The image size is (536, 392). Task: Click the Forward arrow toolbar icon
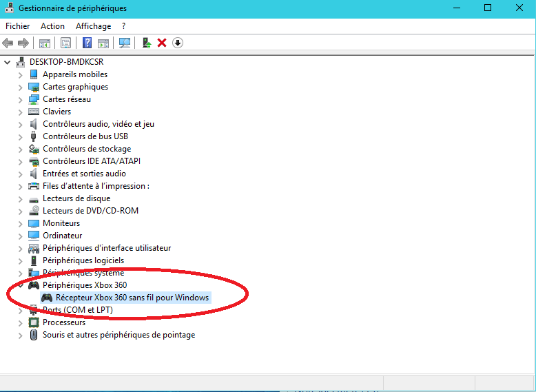[23, 43]
